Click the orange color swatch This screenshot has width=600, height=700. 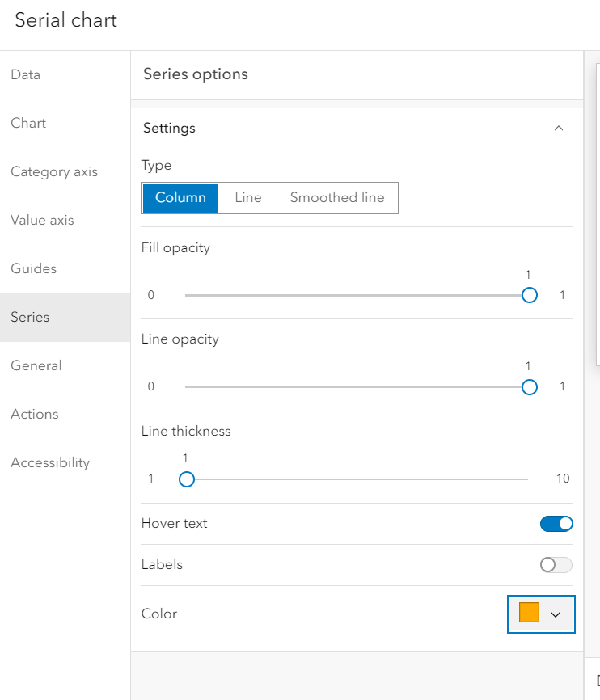pos(529,614)
